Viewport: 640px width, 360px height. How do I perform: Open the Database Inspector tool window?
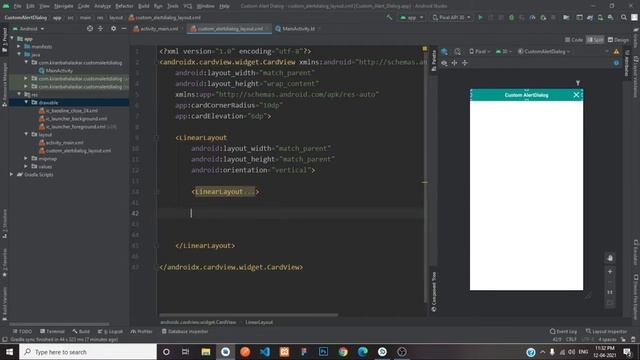[185, 331]
